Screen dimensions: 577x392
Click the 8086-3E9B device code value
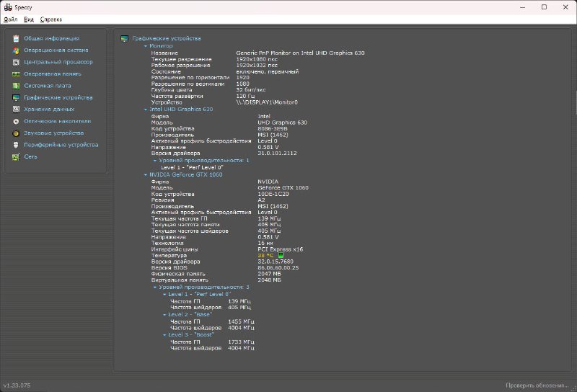tap(273, 129)
